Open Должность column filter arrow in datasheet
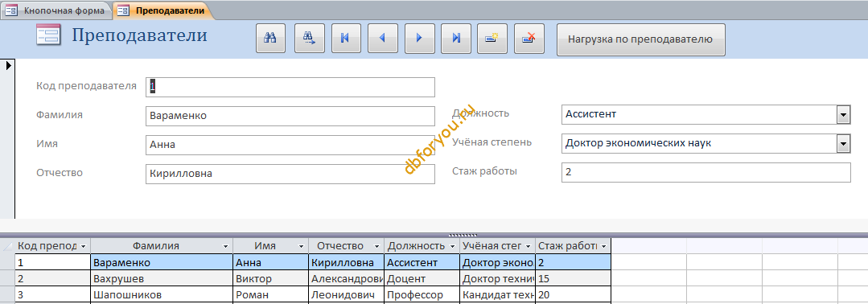 (x=452, y=246)
